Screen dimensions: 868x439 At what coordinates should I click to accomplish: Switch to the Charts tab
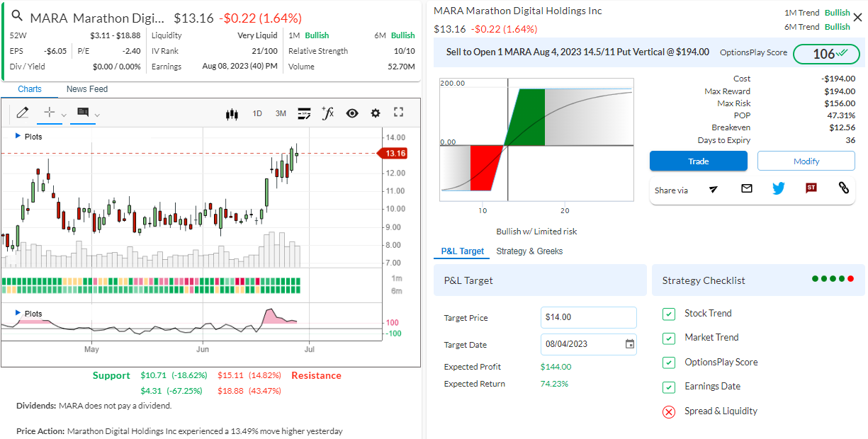coord(30,89)
